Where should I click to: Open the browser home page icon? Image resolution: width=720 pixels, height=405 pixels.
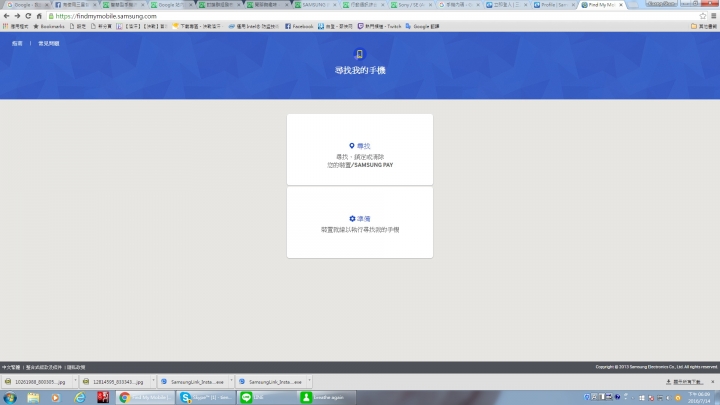[x=39, y=16]
